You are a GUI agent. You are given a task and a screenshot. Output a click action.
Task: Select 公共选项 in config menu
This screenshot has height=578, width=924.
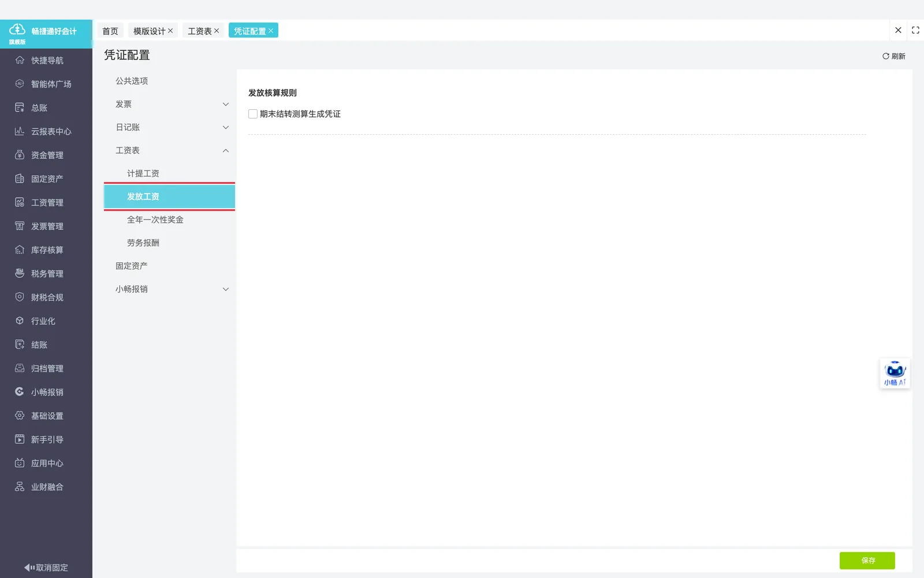[132, 81]
